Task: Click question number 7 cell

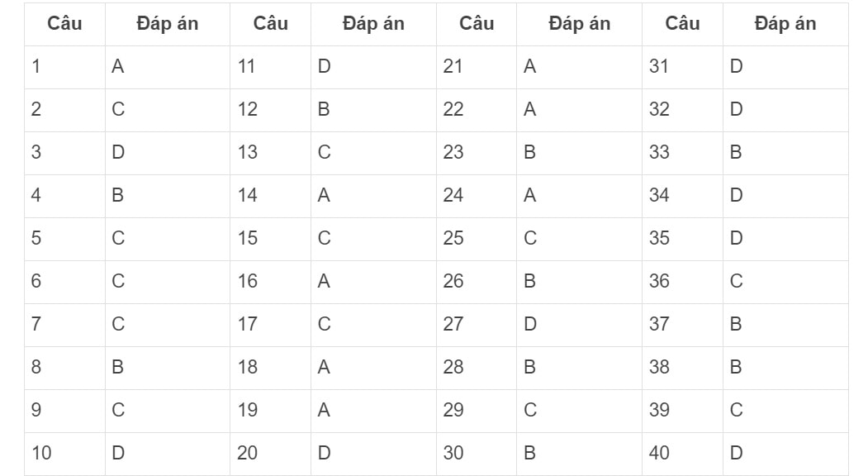Action: 64,325
